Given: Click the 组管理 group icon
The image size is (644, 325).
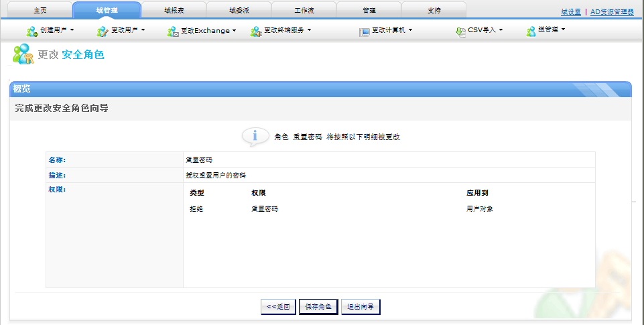Looking at the screenshot, I should tap(531, 31).
